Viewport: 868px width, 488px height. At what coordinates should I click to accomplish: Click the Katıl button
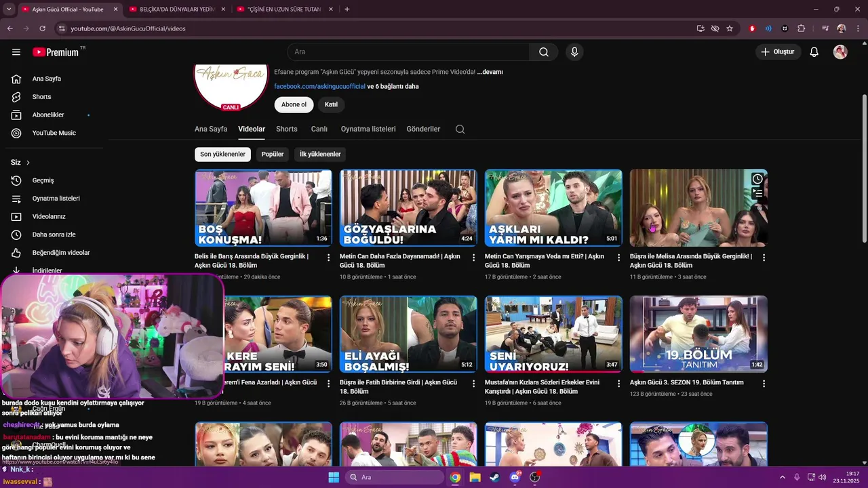point(331,104)
